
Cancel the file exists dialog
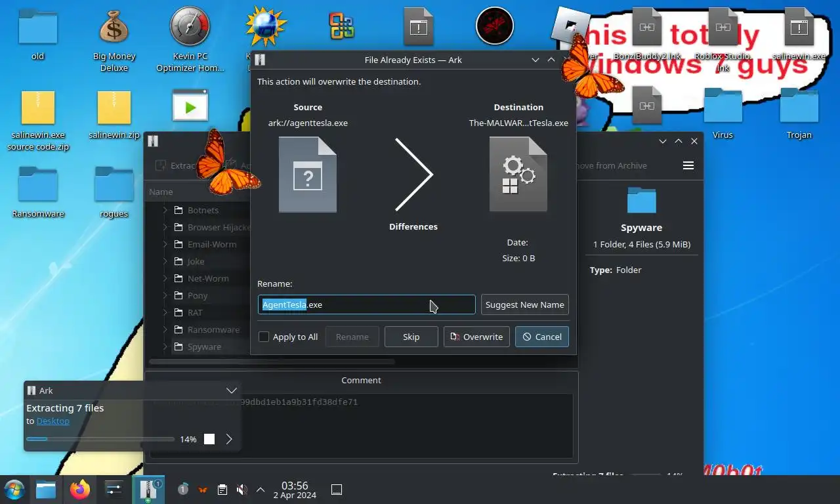(542, 337)
